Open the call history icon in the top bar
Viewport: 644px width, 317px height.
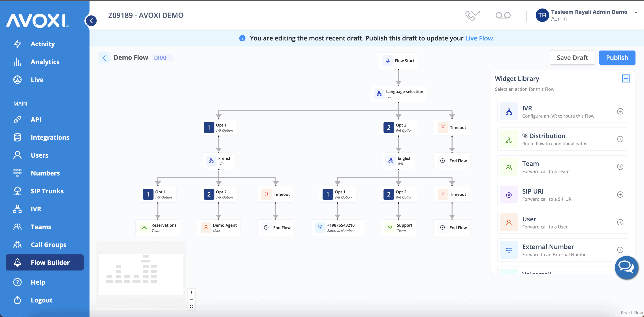(473, 15)
